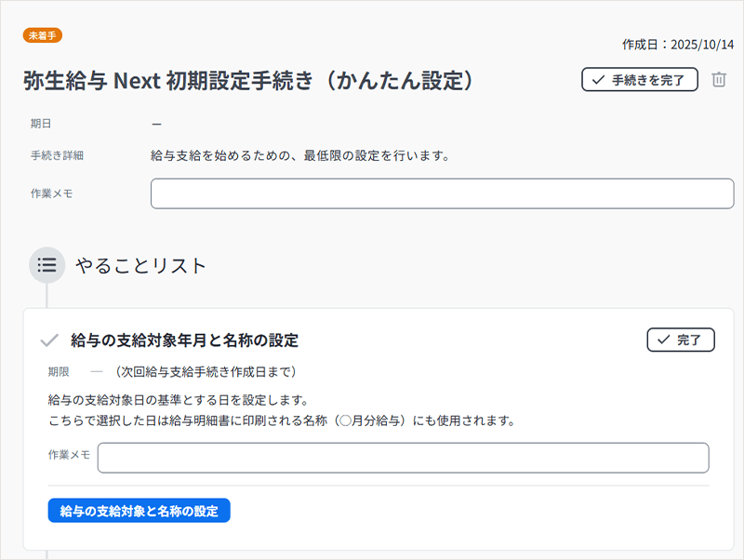Click the （次回給与支給手続き作成日まで） deadline text
This screenshot has width=744, height=560.
[x=200, y=372]
